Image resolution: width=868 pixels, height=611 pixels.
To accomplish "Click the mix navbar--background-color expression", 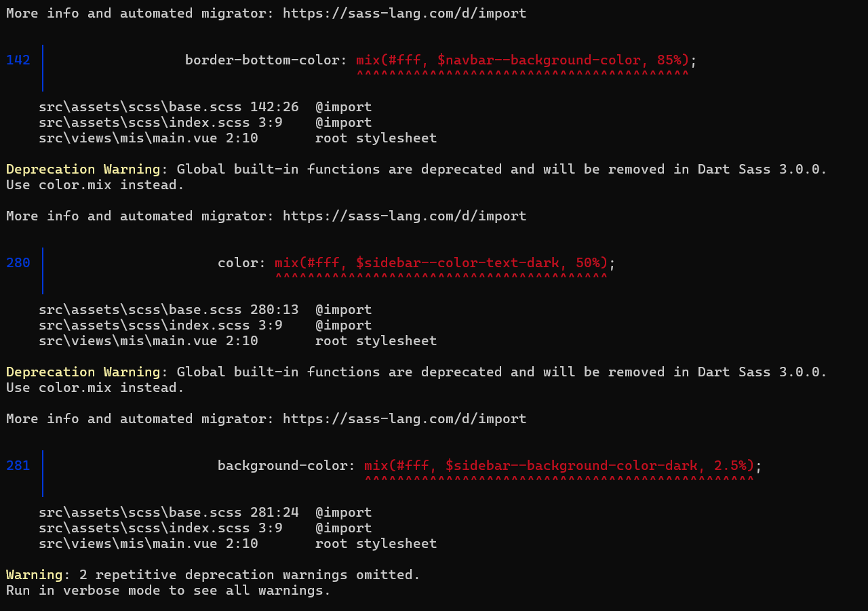I will 523,60.
